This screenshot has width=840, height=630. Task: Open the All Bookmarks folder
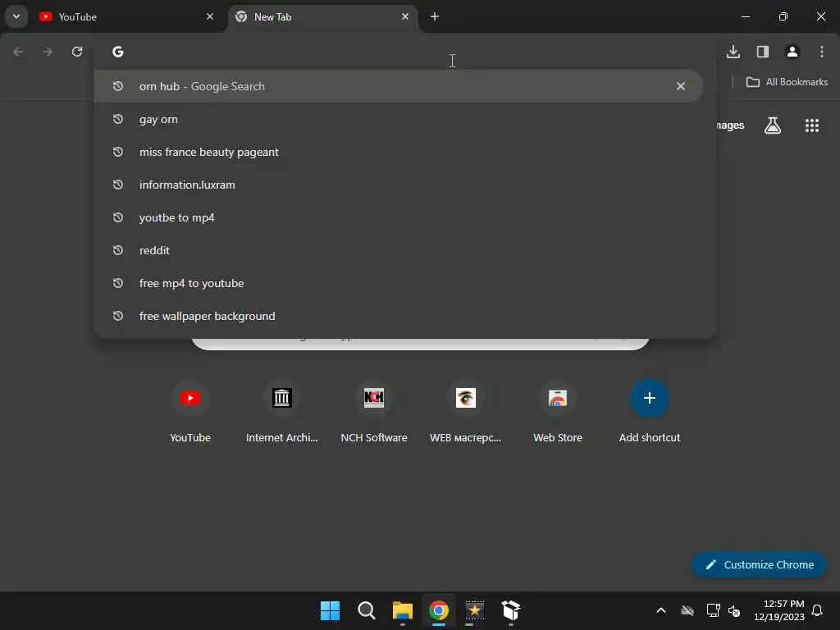pos(787,82)
